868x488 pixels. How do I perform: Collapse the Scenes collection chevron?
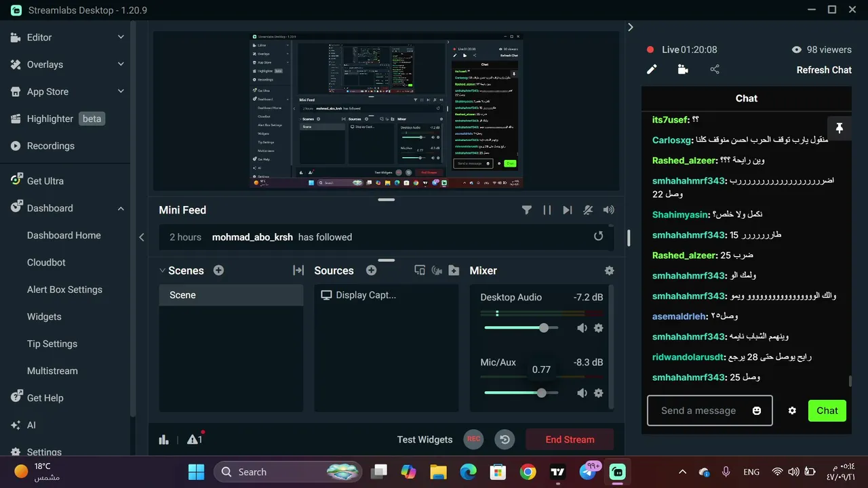coord(162,270)
